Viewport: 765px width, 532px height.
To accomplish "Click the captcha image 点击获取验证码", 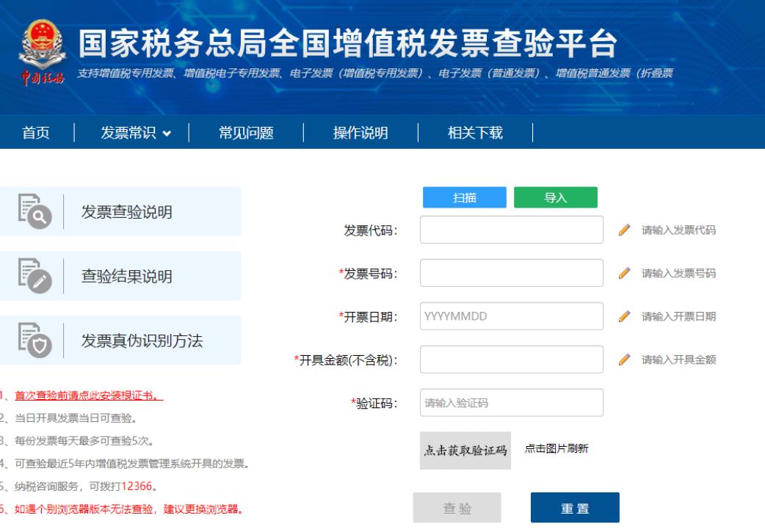I will point(465,450).
